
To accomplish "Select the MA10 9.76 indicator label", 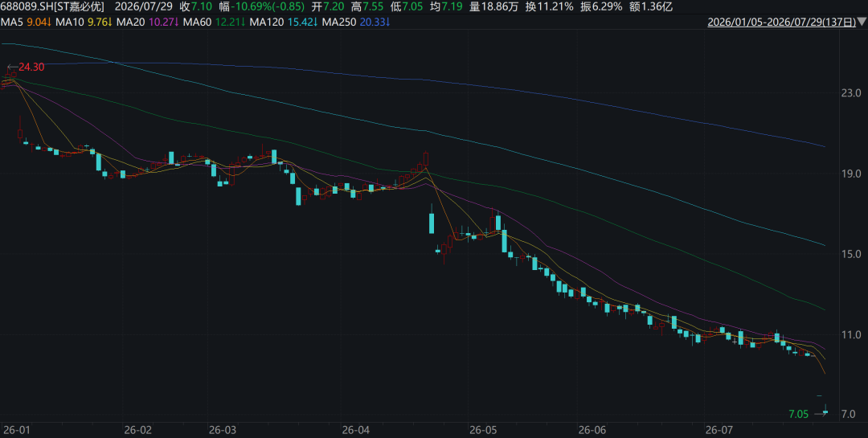I will point(84,23).
